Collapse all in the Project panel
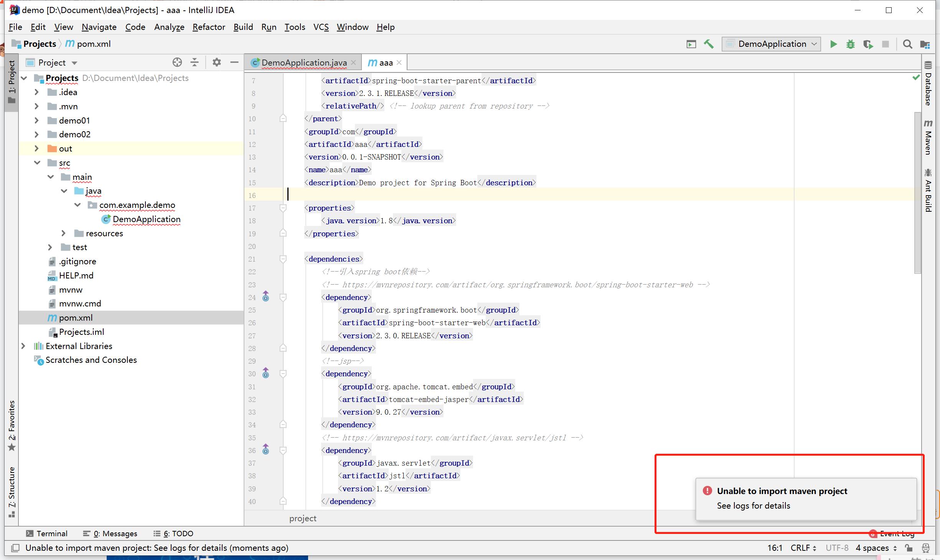This screenshot has height=560, width=940. click(x=195, y=62)
